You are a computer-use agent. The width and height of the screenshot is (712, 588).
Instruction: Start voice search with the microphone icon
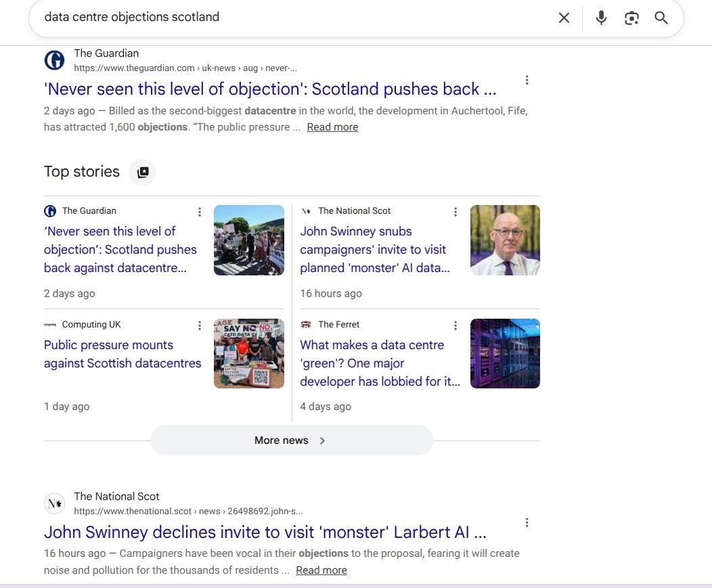pos(601,18)
